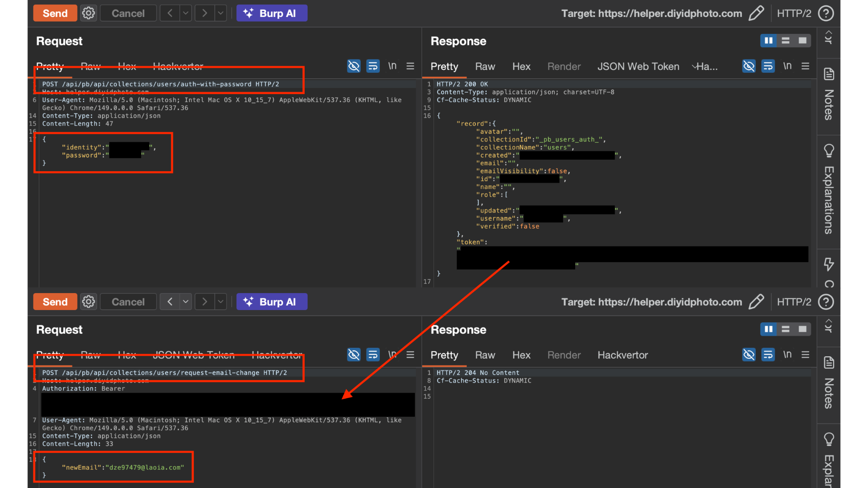
Task: Open the hamburger menu of request-email-change request editor
Action: point(410,355)
